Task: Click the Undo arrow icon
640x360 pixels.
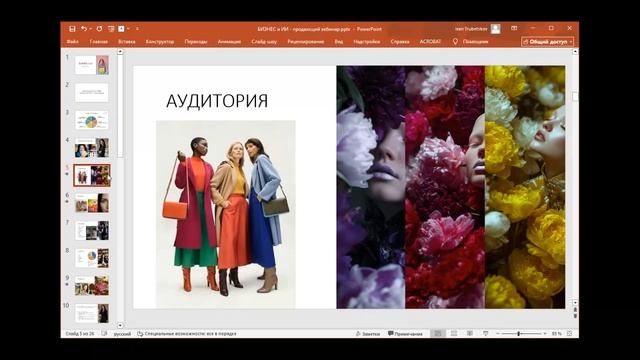Action: (x=84, y=29)
